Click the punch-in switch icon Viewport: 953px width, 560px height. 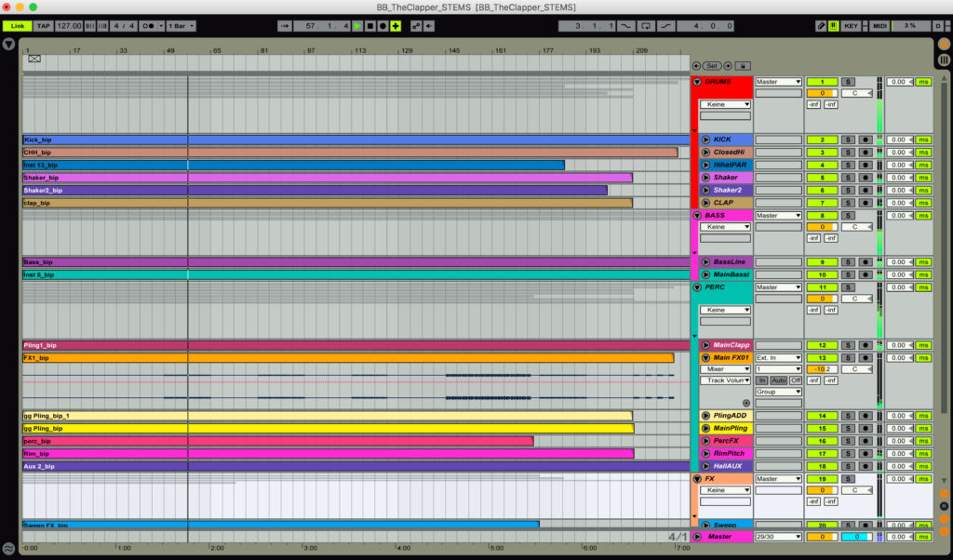pyautogui.click(x=625, y=26)
